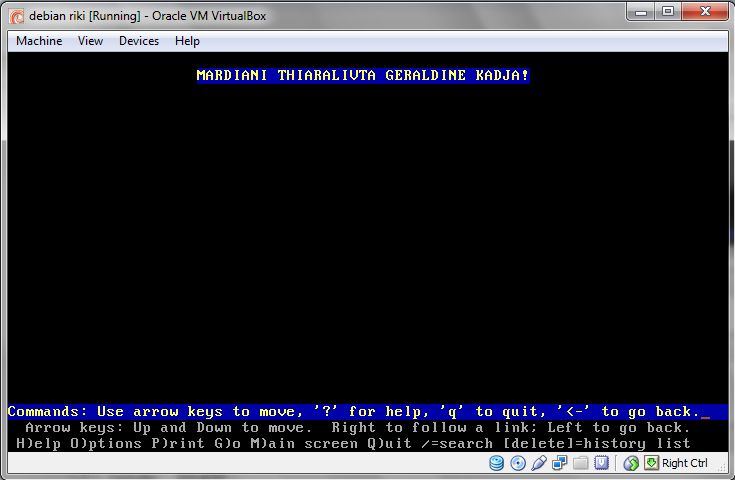Click the O)ptions entry in Lynx footer
The height and width of the screenshot is (480, 735).
[106, 443]
